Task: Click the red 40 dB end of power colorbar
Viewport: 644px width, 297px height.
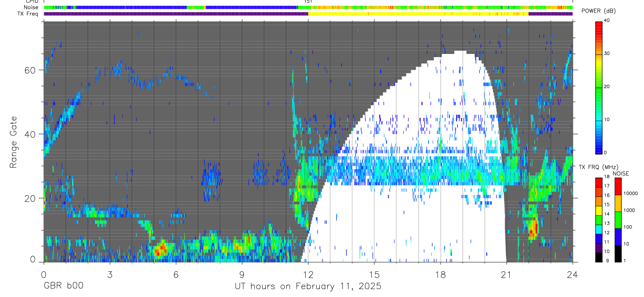Action: [x=598, y=24]
